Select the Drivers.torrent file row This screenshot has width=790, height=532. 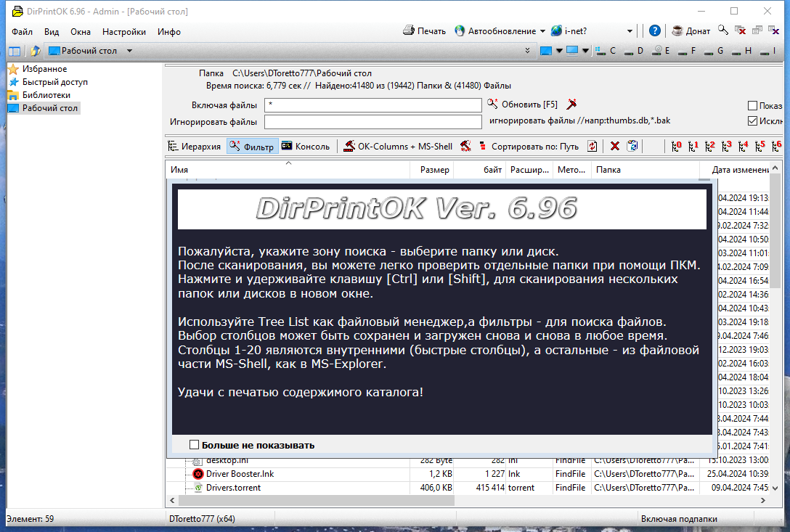[x=468, y=488]
